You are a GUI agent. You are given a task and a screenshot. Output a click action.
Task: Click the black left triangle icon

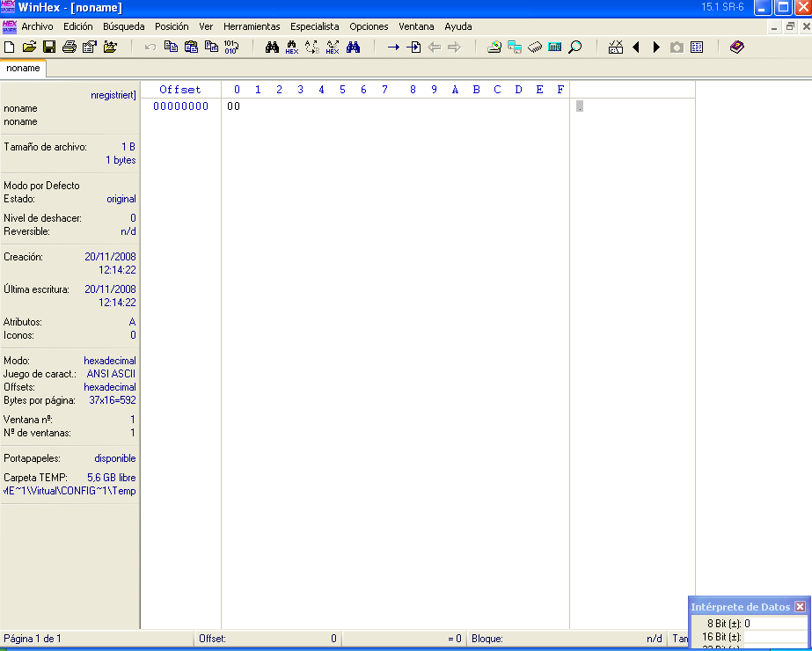coord(636,48)
